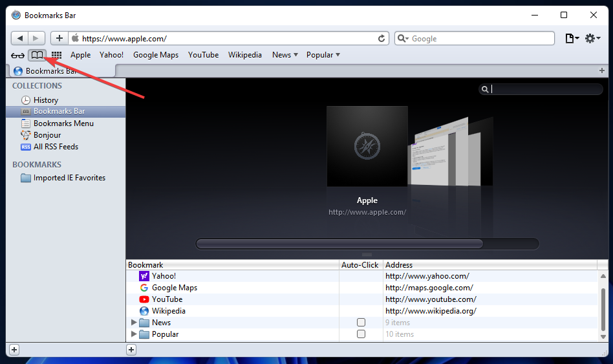
Task: Open YouTube bookmark in bookmarks bar
Action: [203, 55]
